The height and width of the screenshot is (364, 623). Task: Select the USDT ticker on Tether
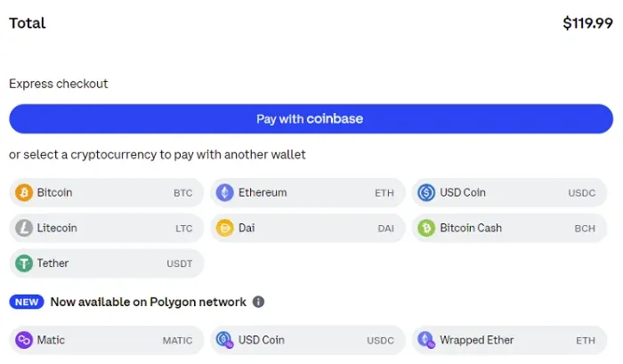[180, 263]
